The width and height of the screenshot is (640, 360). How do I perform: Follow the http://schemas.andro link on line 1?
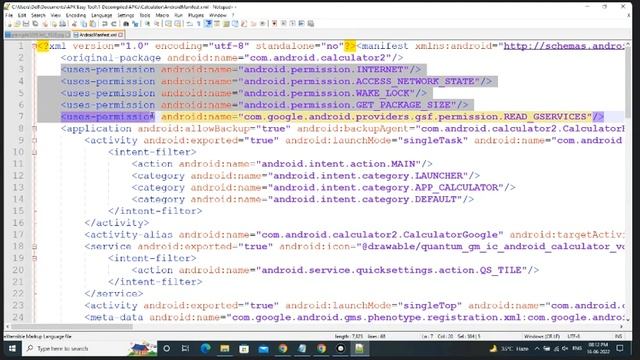tap(564, 46)
